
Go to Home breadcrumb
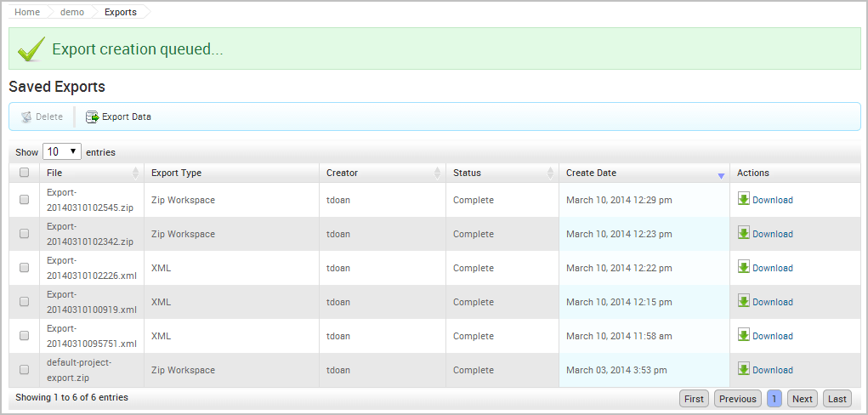tap(27, 13)
